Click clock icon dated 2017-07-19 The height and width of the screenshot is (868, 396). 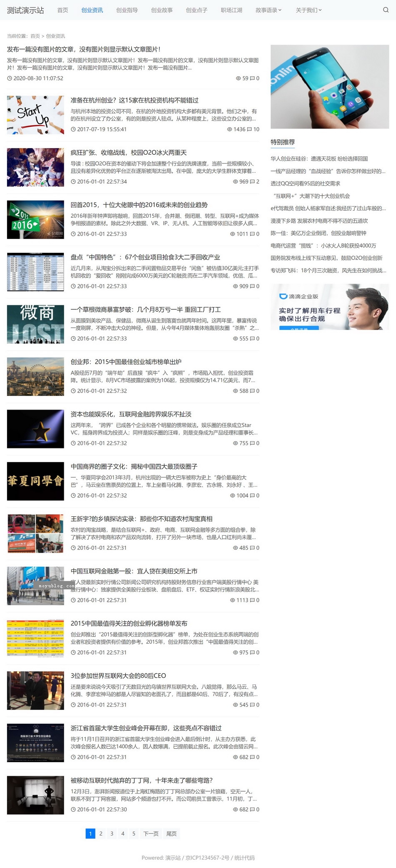[73, 129]
